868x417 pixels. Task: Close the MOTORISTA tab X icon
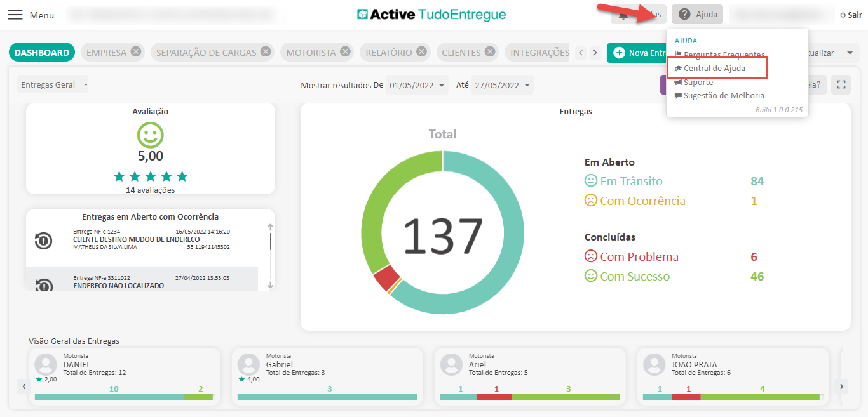click(345, 52)
